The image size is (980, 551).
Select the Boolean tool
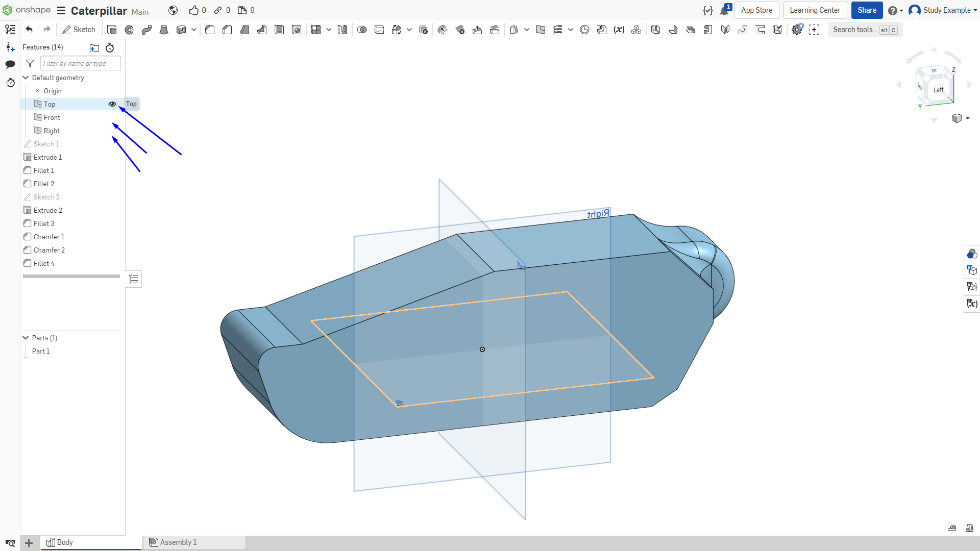[362, 30]
